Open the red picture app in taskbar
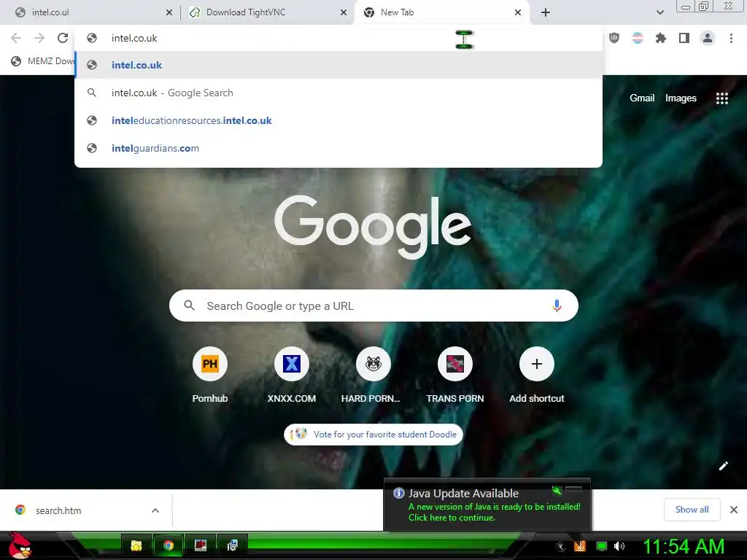Image resolution: width=747 pixels, height=560 pixels. click(201, 545)
